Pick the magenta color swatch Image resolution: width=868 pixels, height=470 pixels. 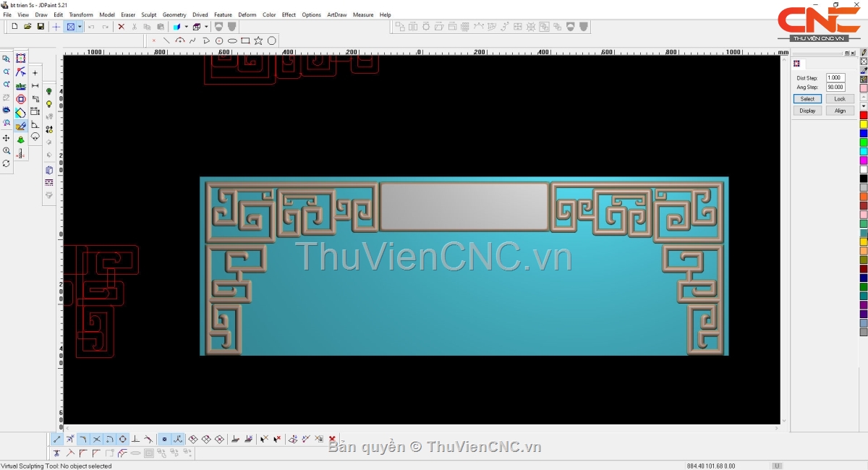pos(864,161)
